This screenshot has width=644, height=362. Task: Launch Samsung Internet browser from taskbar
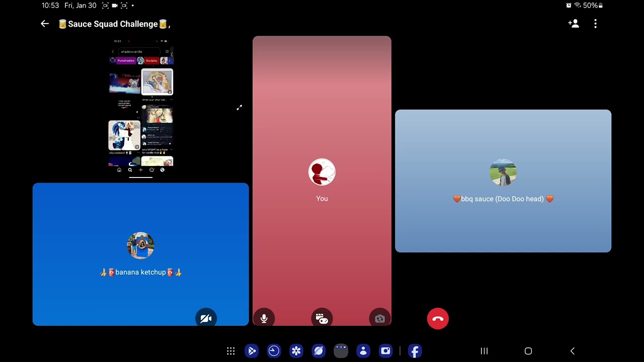point(318,351)
